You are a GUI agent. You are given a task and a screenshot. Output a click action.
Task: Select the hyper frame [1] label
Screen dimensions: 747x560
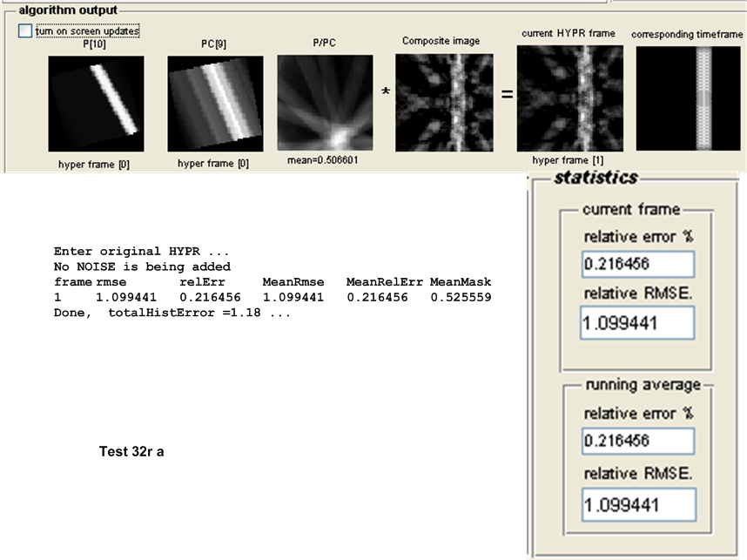point(568,161)
